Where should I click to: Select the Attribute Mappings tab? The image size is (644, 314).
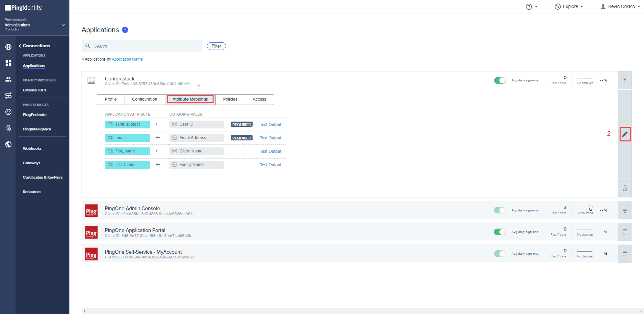point(190,99)
